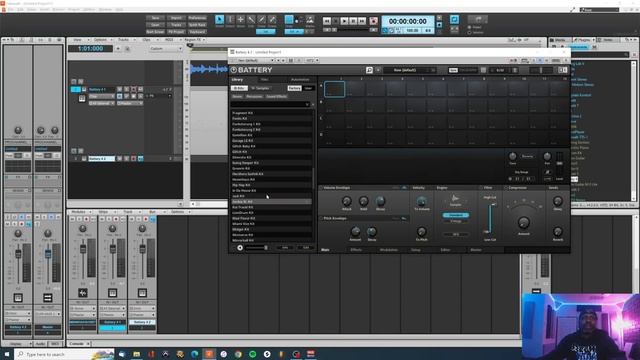Toggle the Filter section on/off

click(481, 188)
